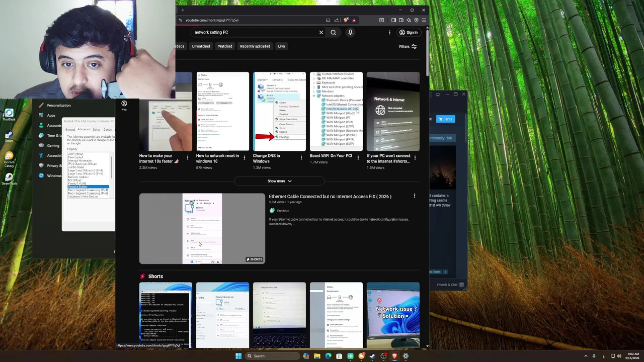This screenshot has width=644, height=362.
Task: Open options menu for 'Change DNS in Windows'
Action: pos(301,157)
